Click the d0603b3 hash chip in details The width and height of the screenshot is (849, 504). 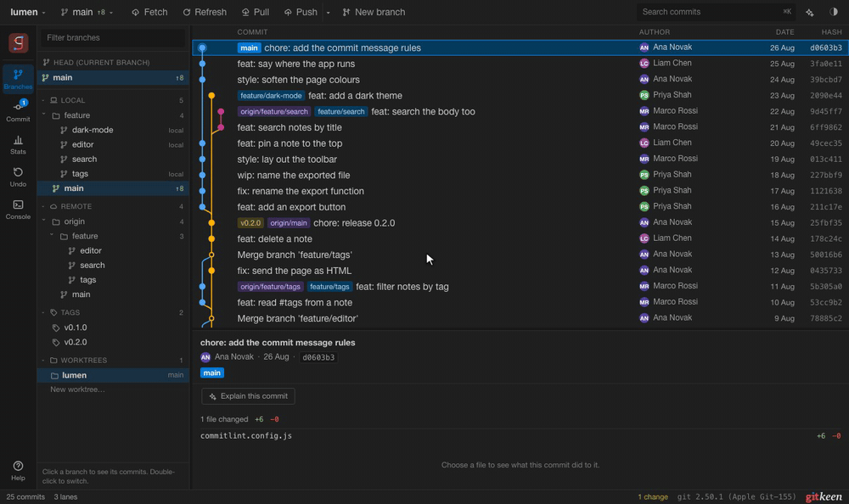[x=318, y=357]
